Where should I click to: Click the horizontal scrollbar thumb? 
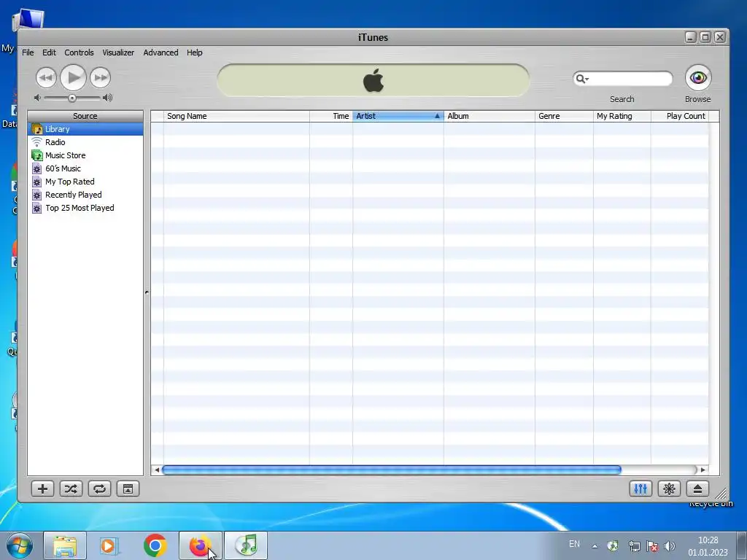pos(392,470)
